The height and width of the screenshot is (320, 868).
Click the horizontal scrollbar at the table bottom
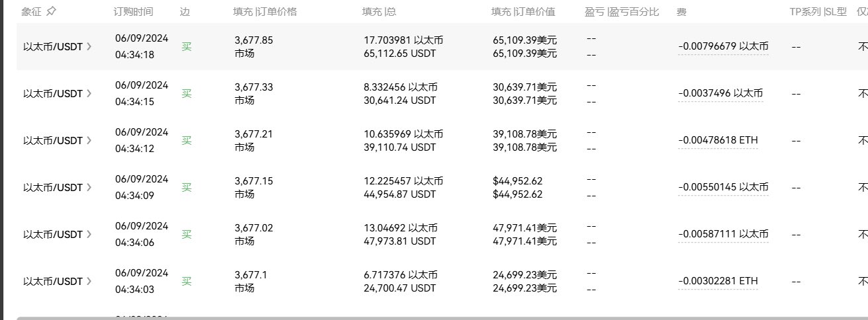(x=437, y=318)
